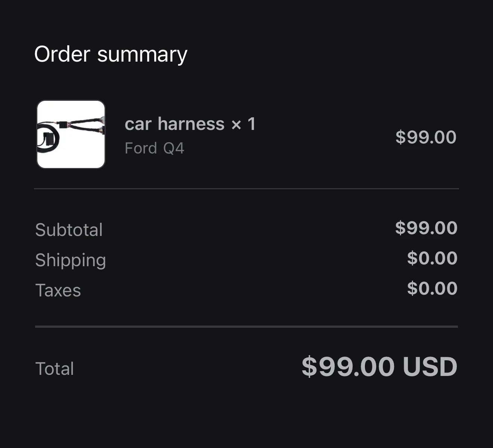Click the Shipping label
The image size is (493, 448).
(x=71, y=260)
